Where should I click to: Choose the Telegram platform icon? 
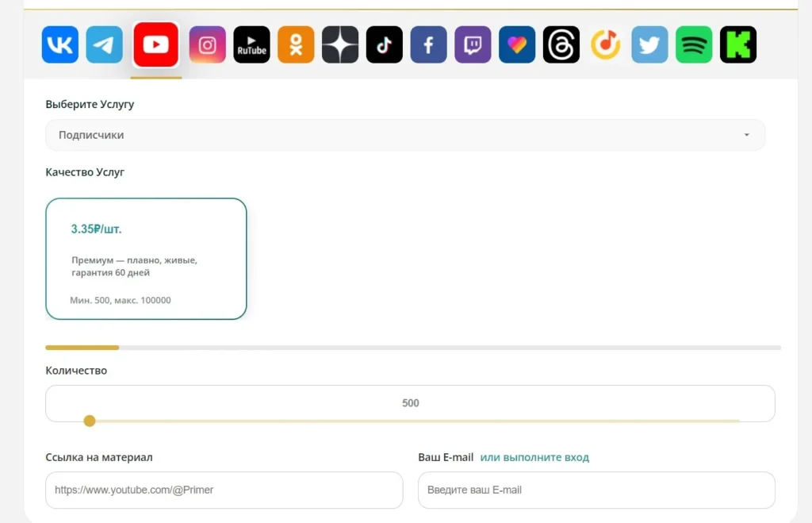click(x=104, y=44)
